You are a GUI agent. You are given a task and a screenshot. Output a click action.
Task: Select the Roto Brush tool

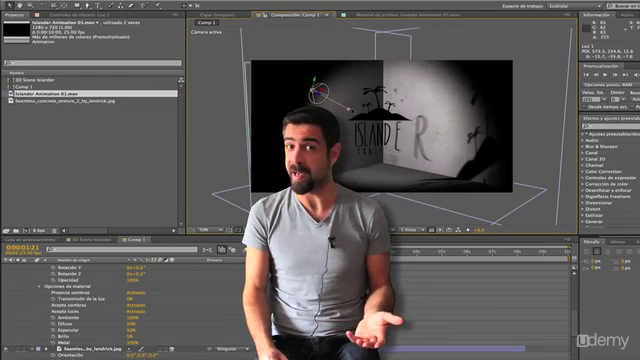[144, 5]
